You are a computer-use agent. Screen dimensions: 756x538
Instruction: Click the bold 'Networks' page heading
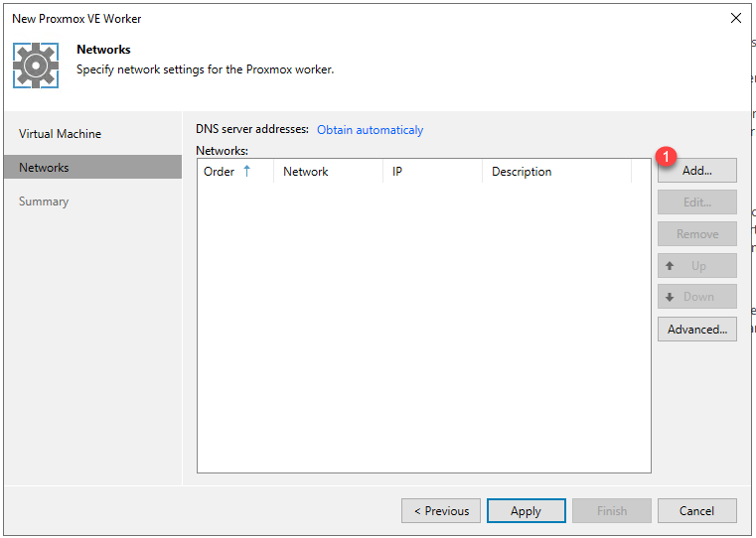point(103,50)
